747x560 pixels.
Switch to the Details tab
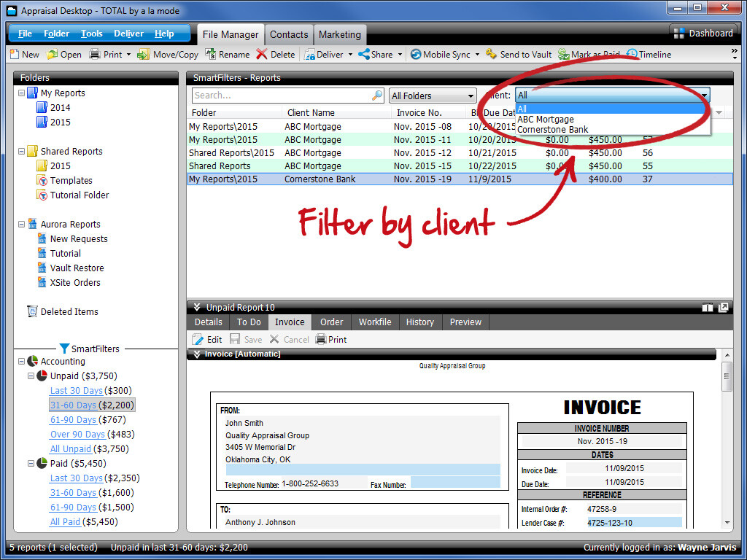tap(208, 322)
